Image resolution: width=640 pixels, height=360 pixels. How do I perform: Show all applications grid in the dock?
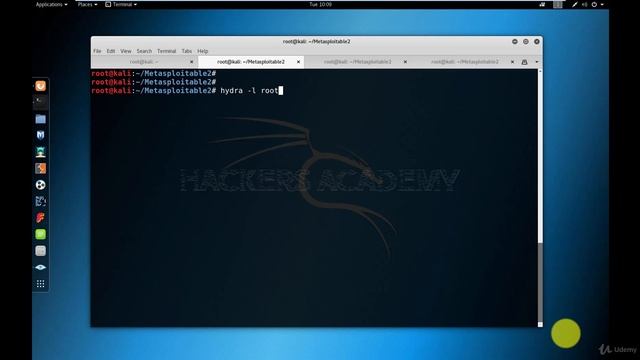tap(40, 284)
